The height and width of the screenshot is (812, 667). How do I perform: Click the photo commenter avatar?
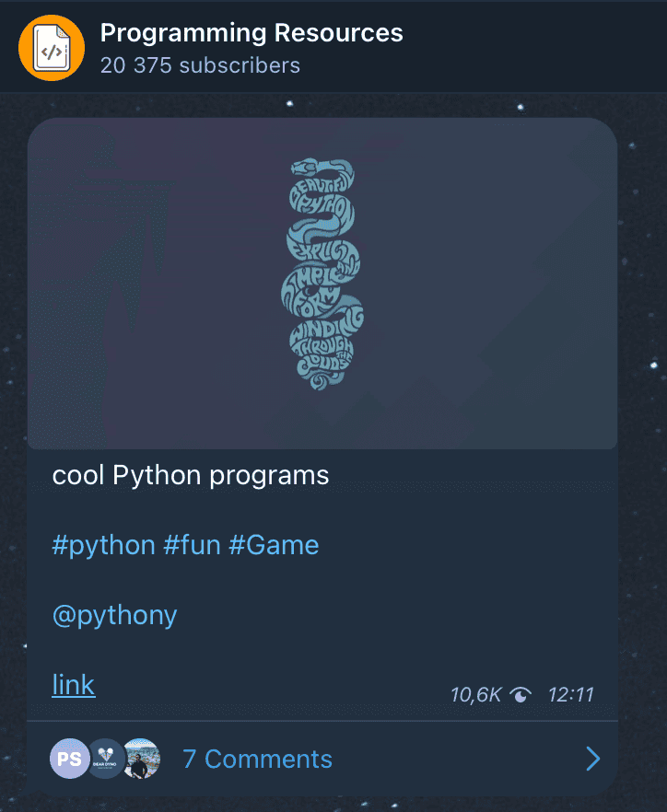tap(141, 760)
